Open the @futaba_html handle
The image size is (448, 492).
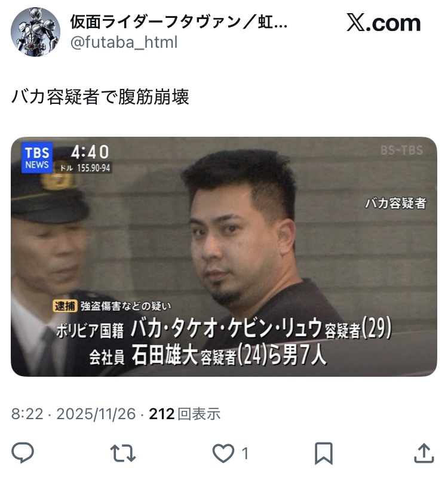tap(124, 42)
